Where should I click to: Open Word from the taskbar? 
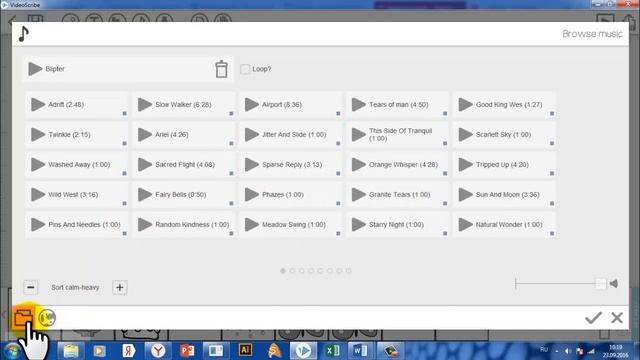coord(360,351)
